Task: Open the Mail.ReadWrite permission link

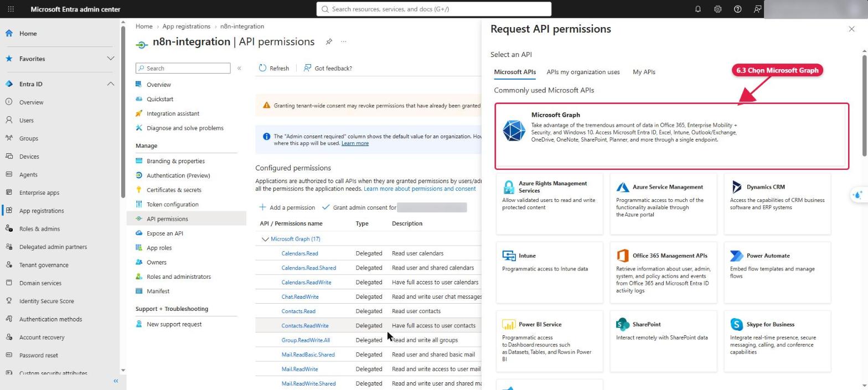Action: click(x=299, y=369)
